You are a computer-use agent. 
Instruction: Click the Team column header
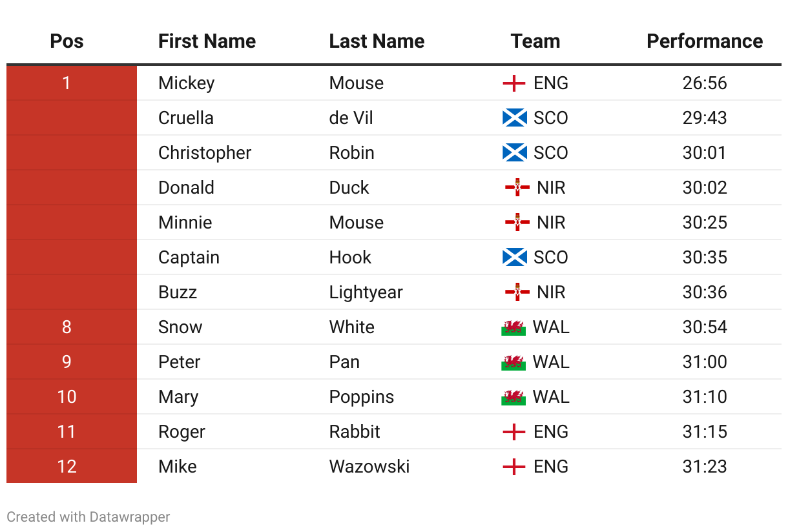[535, 41]
